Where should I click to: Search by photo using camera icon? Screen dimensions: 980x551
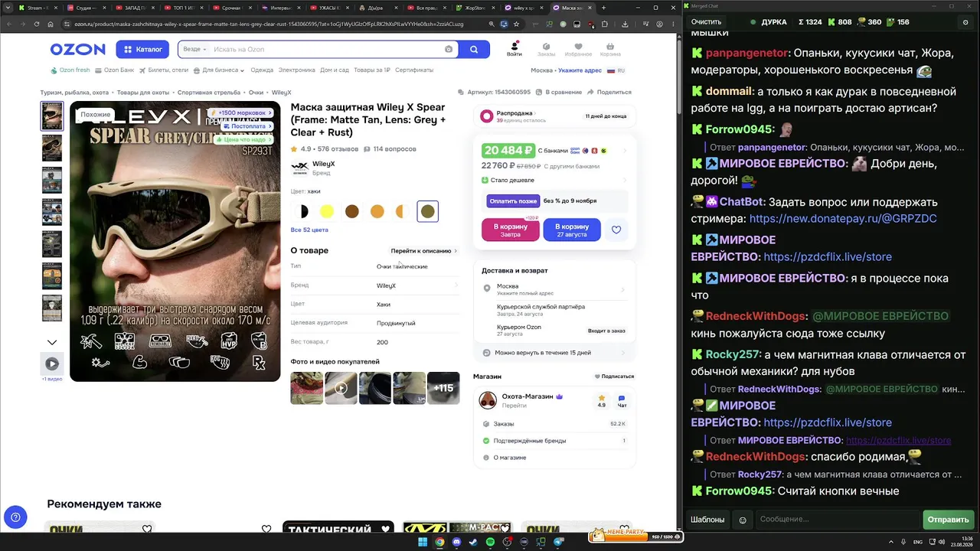[449, 49]
